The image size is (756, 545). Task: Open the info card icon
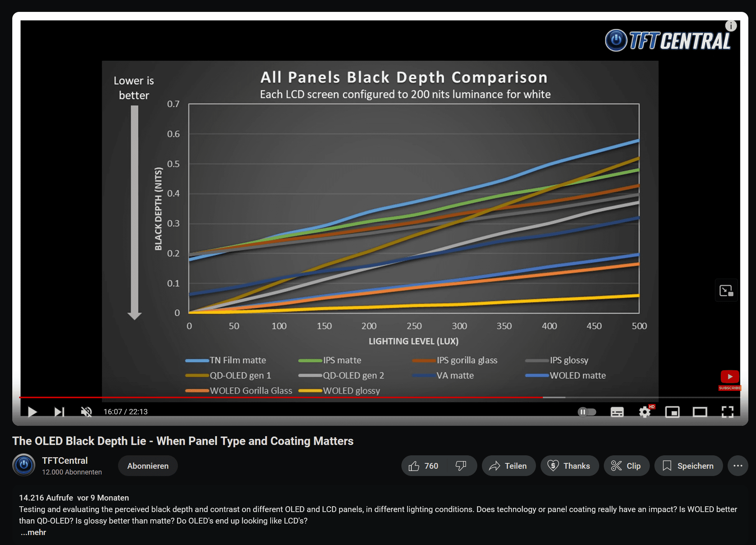(x=731, y=26)
